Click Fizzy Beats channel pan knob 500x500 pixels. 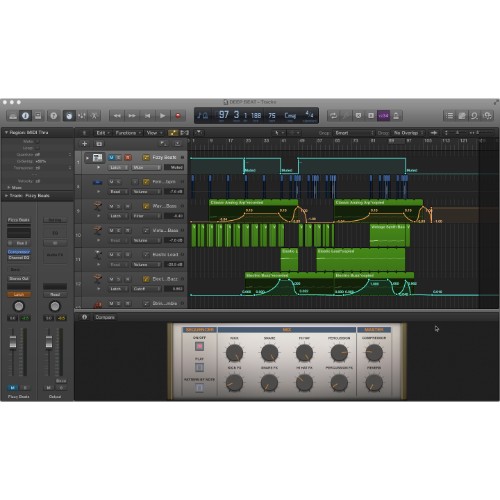tap(19, 306)
